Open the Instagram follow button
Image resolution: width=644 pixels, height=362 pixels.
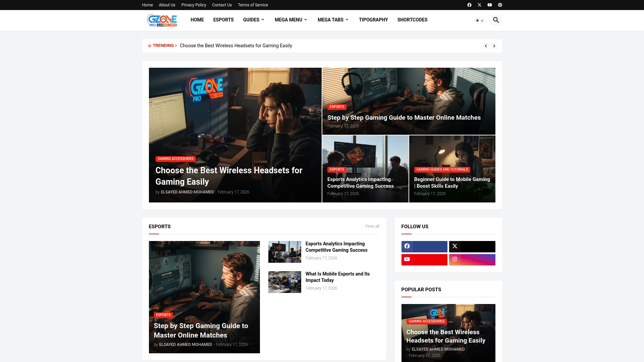coord(472,259)
